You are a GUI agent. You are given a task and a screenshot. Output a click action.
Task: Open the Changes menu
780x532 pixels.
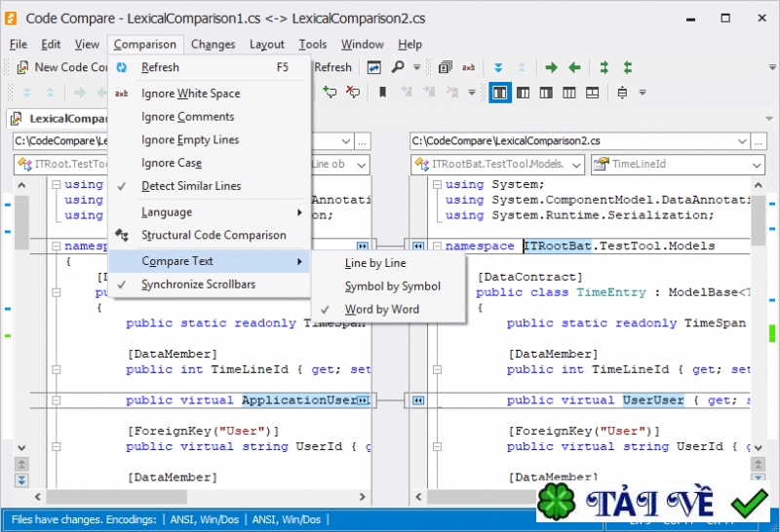coord(213,44)
